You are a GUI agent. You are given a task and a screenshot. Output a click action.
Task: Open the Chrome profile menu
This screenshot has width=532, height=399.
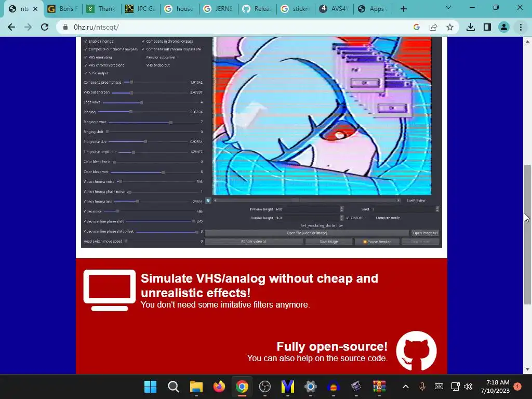click(504, 27)
